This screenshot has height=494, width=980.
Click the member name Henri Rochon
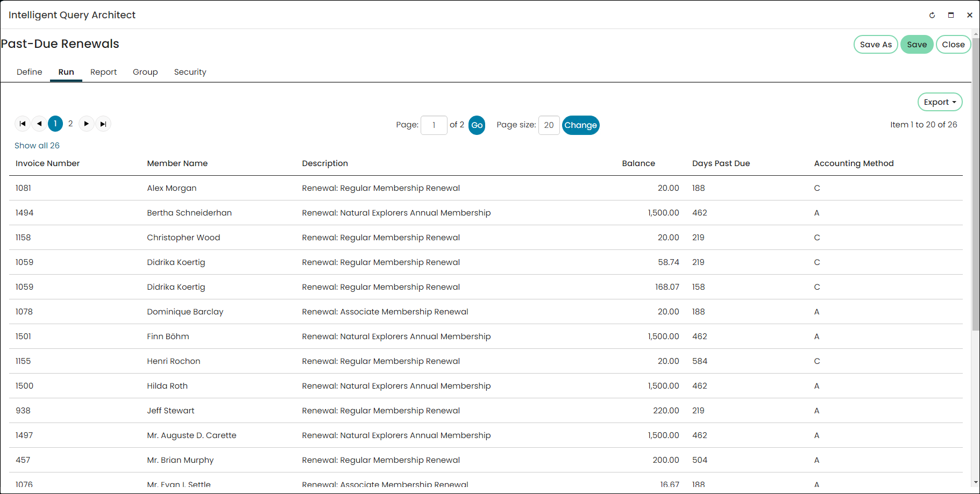coord(174,361)
